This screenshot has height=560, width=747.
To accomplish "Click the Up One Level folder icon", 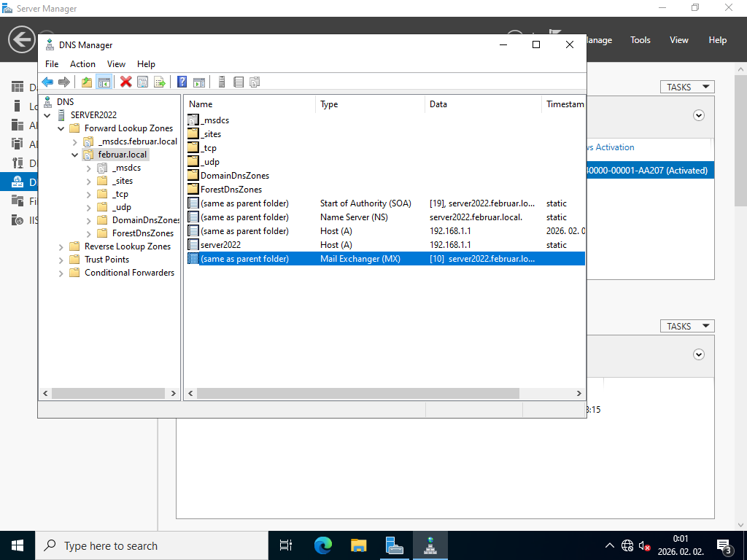I will pyautogui.click(x=87, y=82).
